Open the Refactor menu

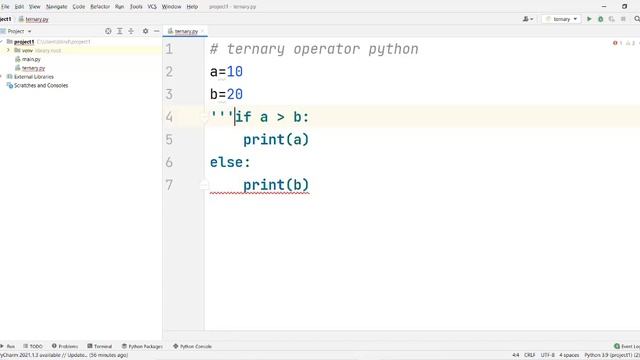pyautogui.click(x=100, y=7)
